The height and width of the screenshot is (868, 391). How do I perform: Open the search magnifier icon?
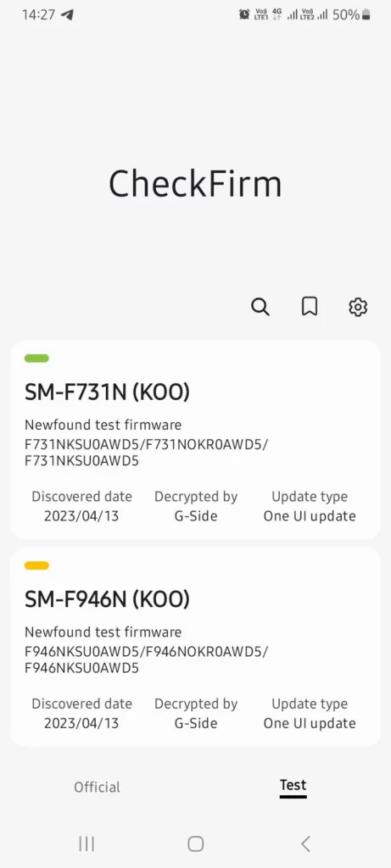pyautogui.click(x=260, y=306)
